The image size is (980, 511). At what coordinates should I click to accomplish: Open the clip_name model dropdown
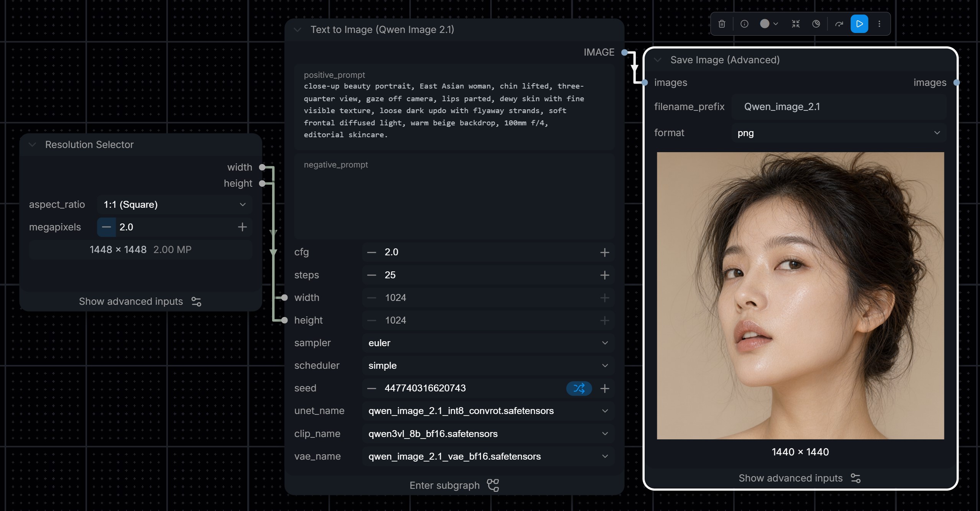pyautogui.click(x=488, y=434)
